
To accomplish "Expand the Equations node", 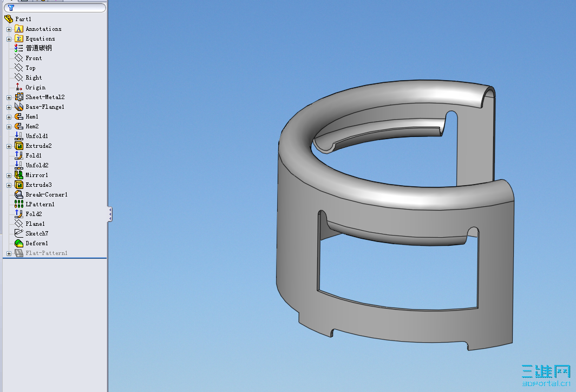I will click(x=9, y=39).
